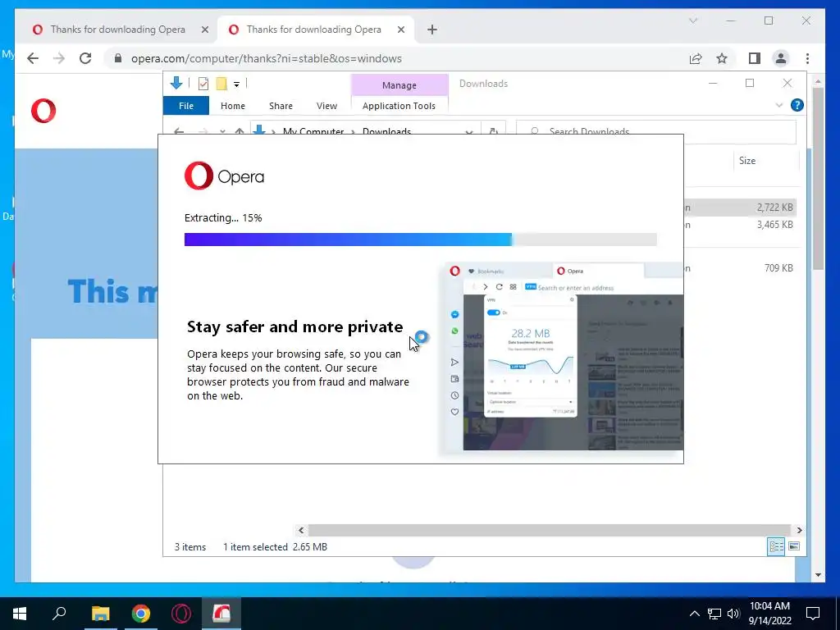Select the Manage contextual tab
Viewport: 840px width, 630px height.
pyautogui.click(x=399, y=85)
